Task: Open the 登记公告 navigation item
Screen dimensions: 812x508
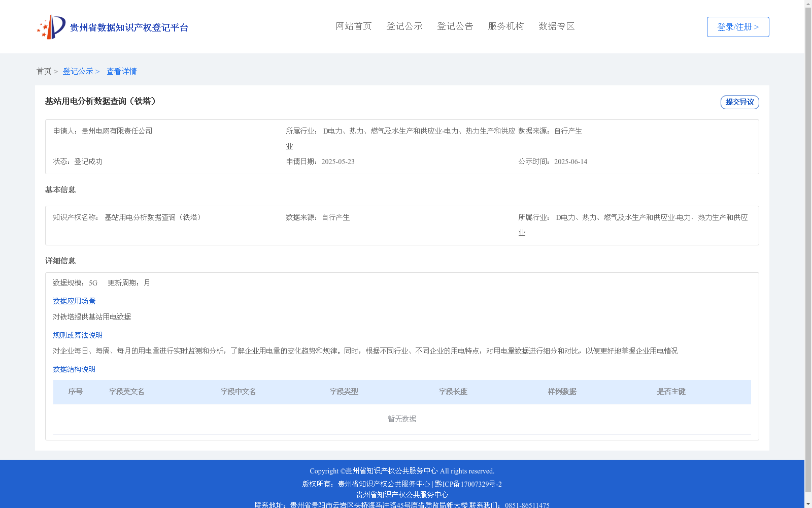Action: coord(455,26)
